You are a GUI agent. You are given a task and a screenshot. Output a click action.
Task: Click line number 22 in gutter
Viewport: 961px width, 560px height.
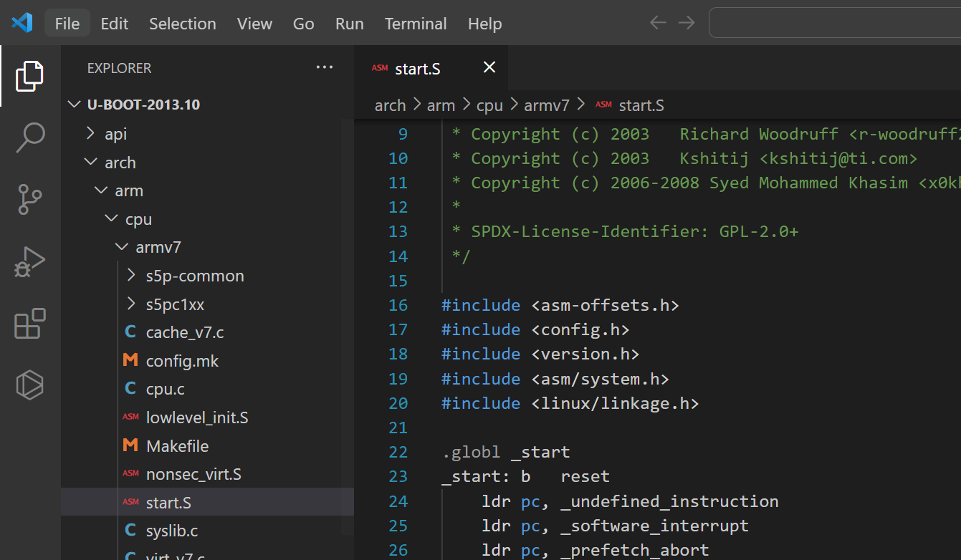398,452
